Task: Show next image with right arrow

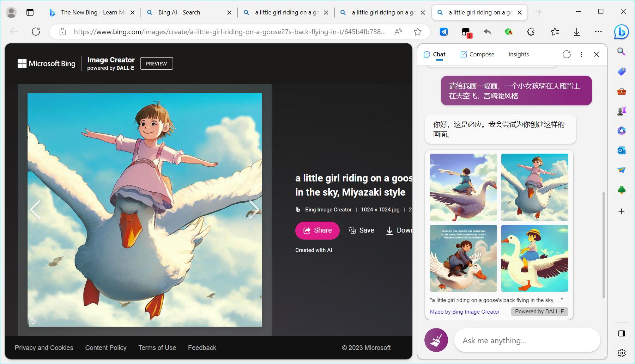Action: (x=254, y=210)
